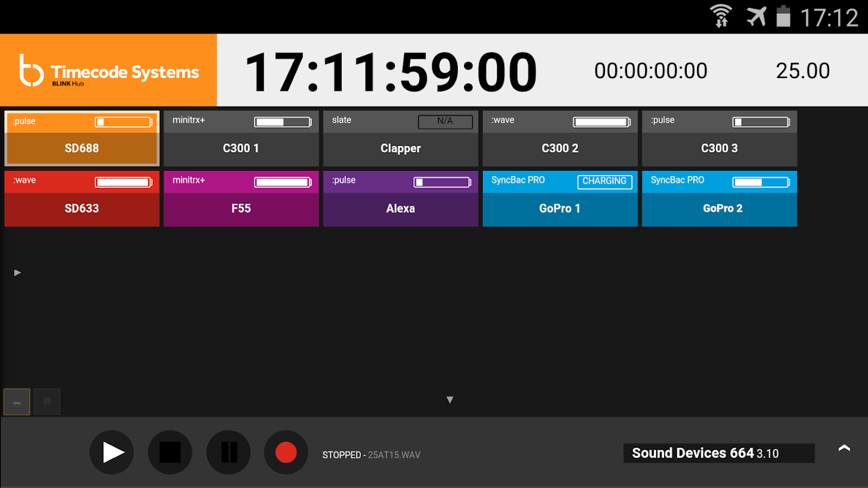868x488 pixels.
Task: Tap the SyncBac PRO label on GoPro 1
Action: [518, 181]
